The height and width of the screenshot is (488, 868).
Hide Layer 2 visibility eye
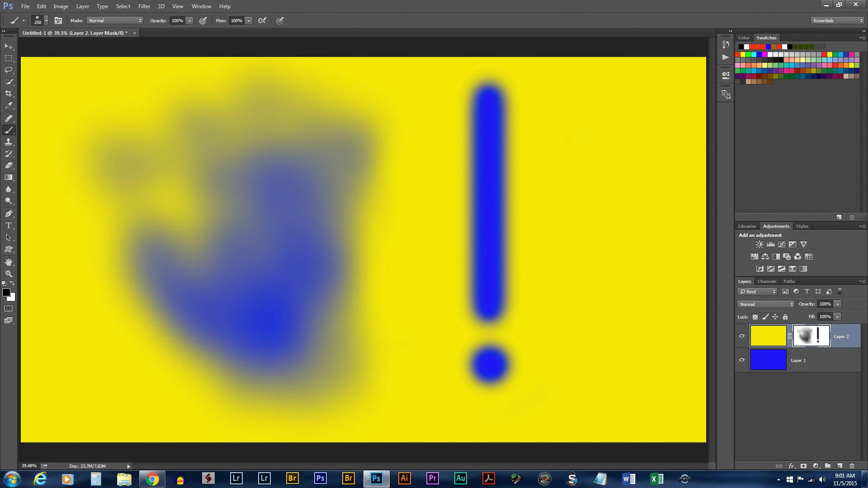(742, 336)
